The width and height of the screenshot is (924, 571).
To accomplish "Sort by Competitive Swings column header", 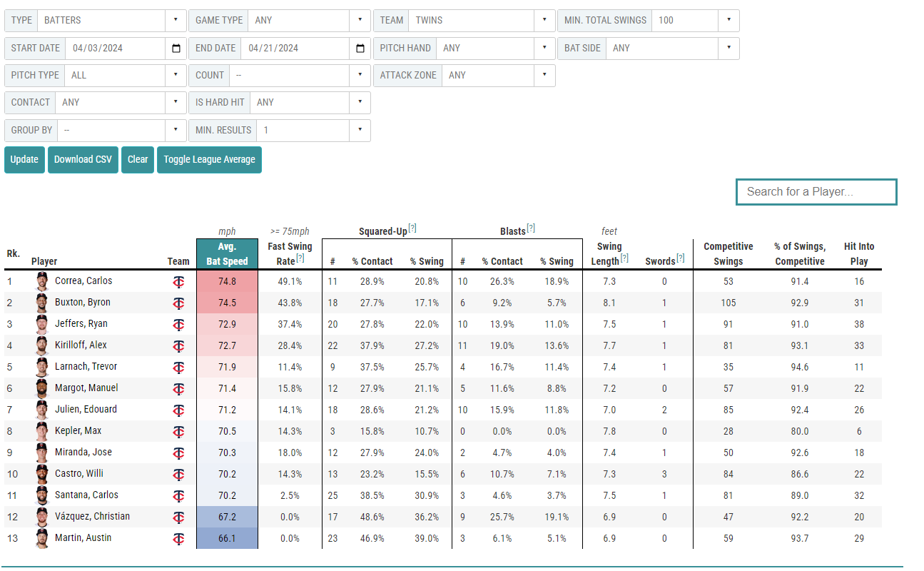I will pos(728,253).
